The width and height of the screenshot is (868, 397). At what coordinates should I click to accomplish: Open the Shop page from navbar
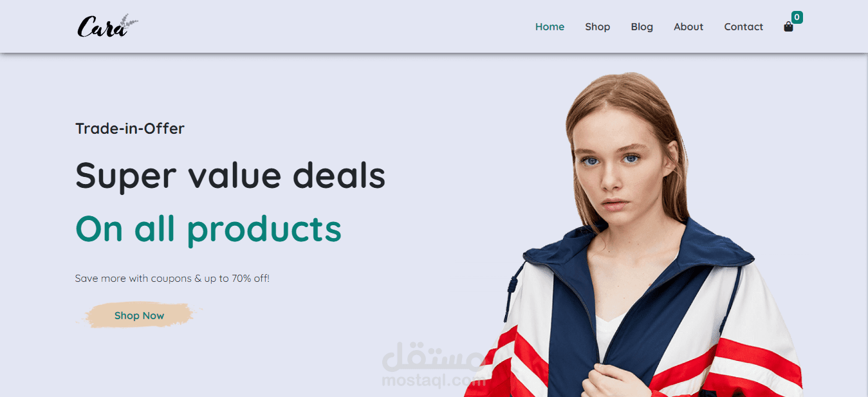pyautogui.click(x=597, y=27)
